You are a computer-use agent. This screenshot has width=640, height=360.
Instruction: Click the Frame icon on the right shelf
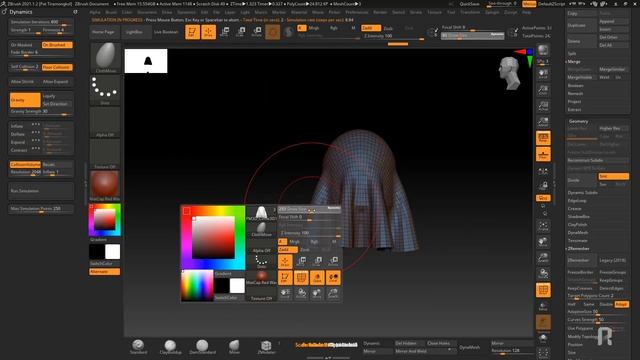point(543,226)
